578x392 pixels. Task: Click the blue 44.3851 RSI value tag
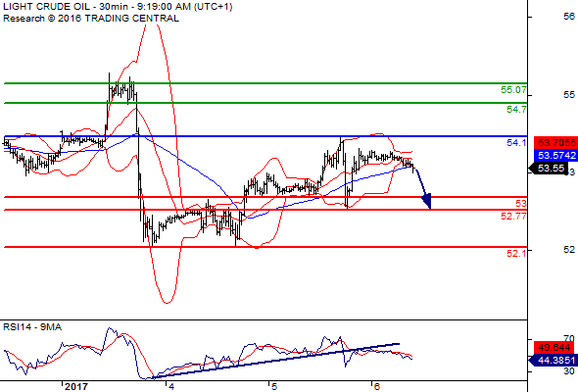[554, 360]
